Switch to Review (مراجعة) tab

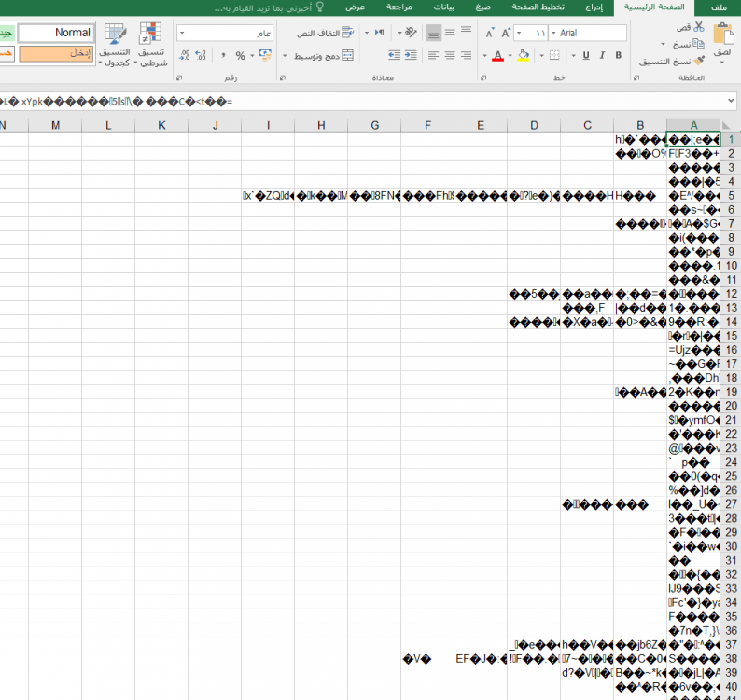tap(398, 7)
